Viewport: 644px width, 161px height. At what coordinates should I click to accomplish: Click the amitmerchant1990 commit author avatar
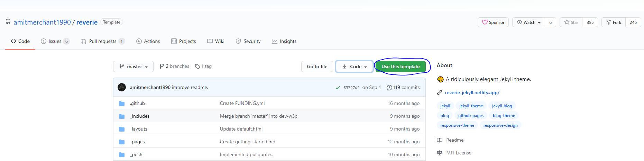point(122,87)
